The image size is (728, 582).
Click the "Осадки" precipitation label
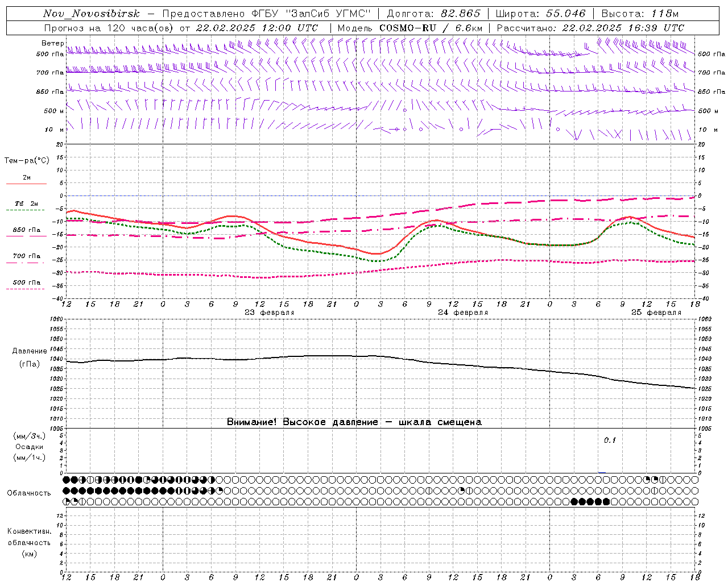30,447
